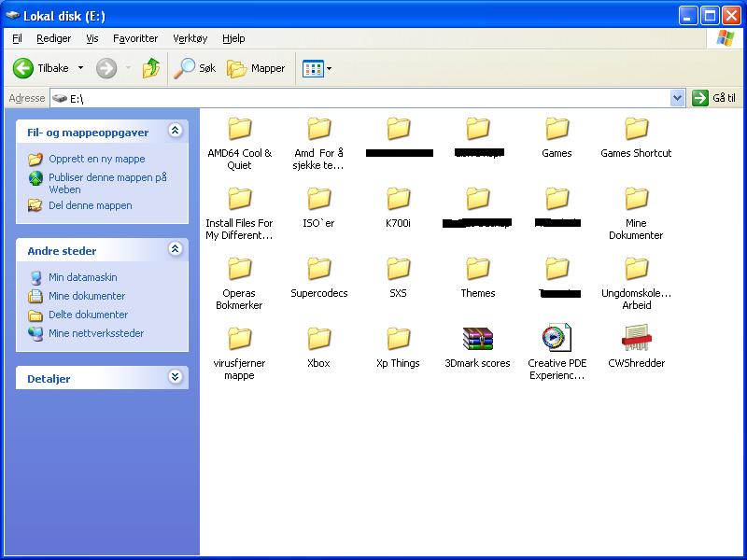Select the CWShredder program icon
The height and width of the screenshot is (560, 747).
636,339
